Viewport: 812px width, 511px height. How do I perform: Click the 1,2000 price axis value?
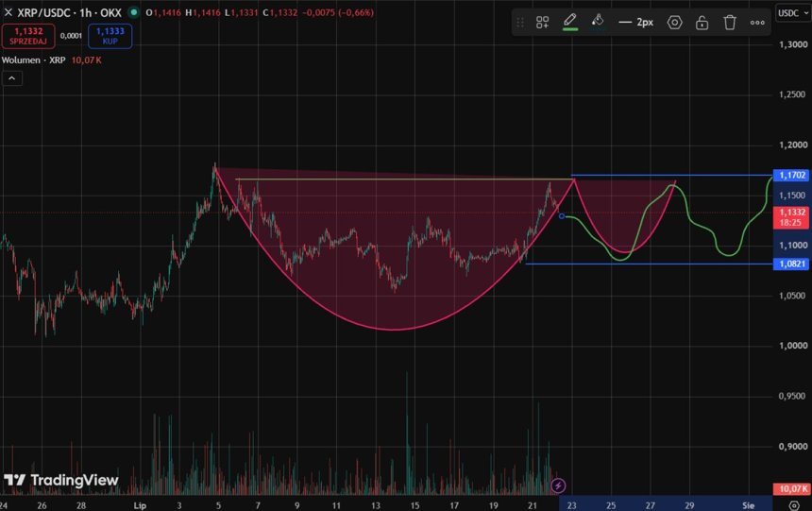pyautogui.click(x=793, y=145)
